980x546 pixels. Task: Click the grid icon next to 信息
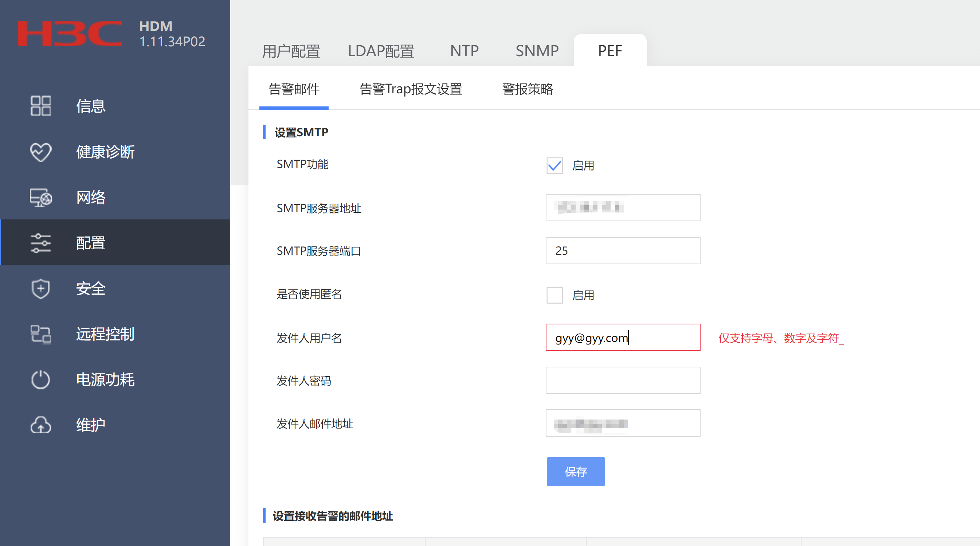point(40,106)
